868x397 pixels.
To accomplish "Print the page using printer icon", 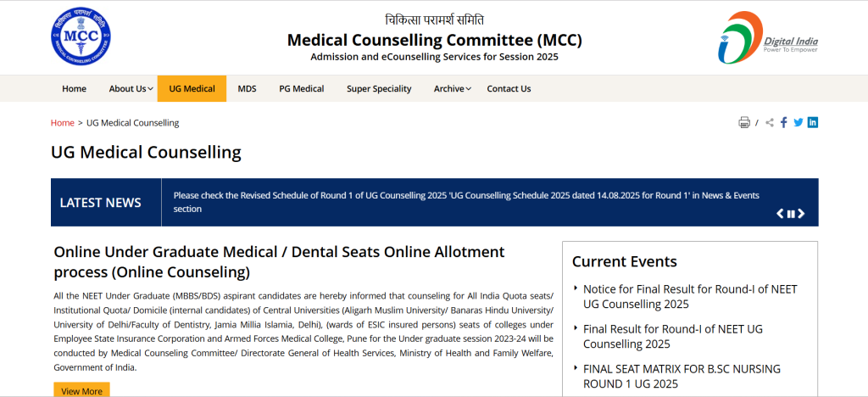I will [x=744, y=123].
